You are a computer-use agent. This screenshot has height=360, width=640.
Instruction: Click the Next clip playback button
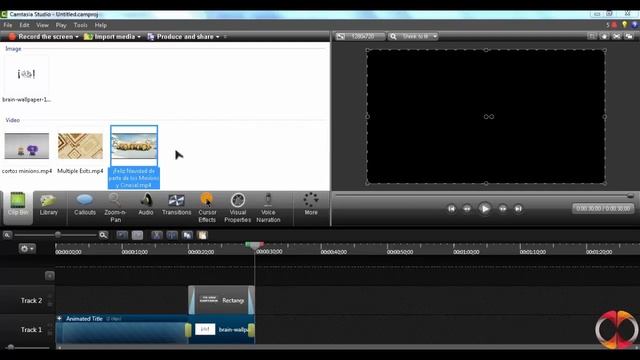pyautogui.click(x=518, y=209)
